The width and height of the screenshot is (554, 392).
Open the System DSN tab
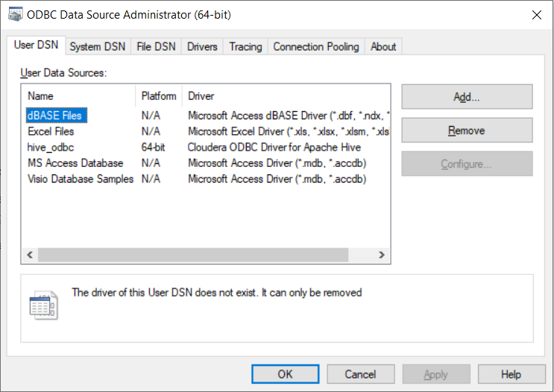click(x=98, y=47)
